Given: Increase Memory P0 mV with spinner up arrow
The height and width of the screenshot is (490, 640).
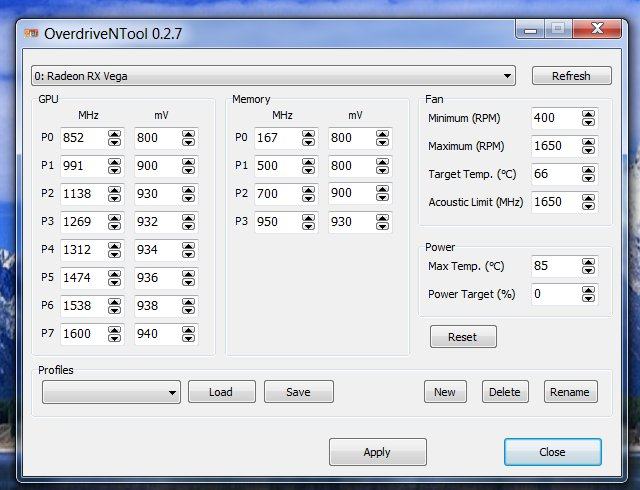Looking at the screenshot, I should [382, 134].
